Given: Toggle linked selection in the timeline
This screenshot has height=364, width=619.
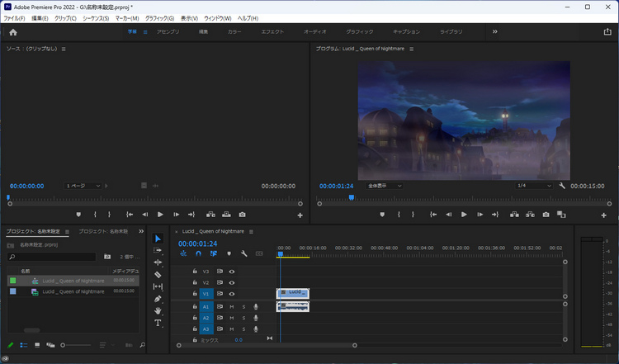Looking at the screenshot, I should [x=214, y=253].
